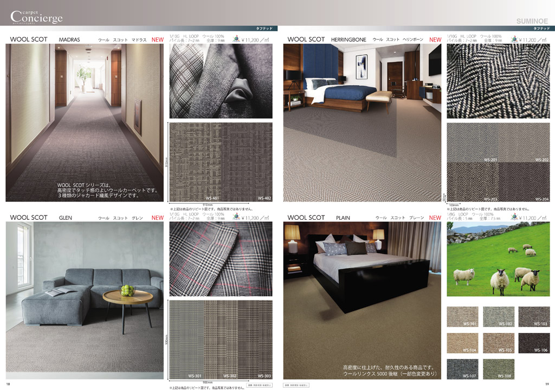Click the MADRAS product title

pyautogui.click(x=69, y=40)
